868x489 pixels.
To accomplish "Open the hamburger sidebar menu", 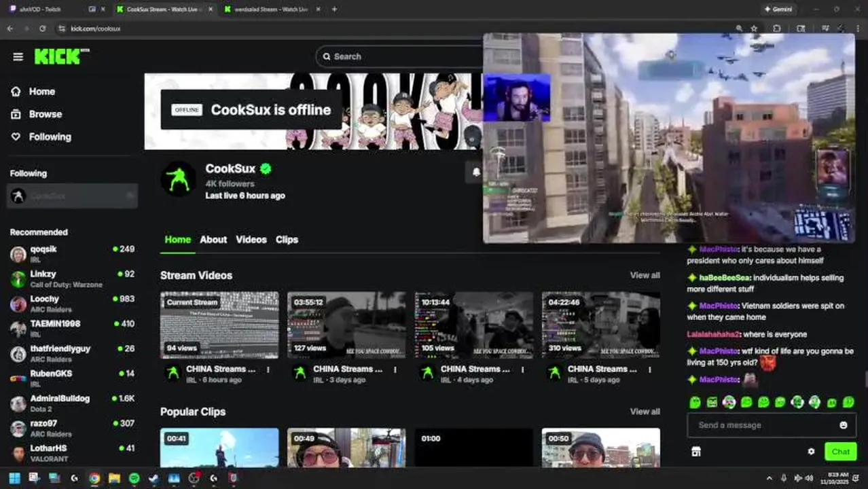I will coord(18,57).
